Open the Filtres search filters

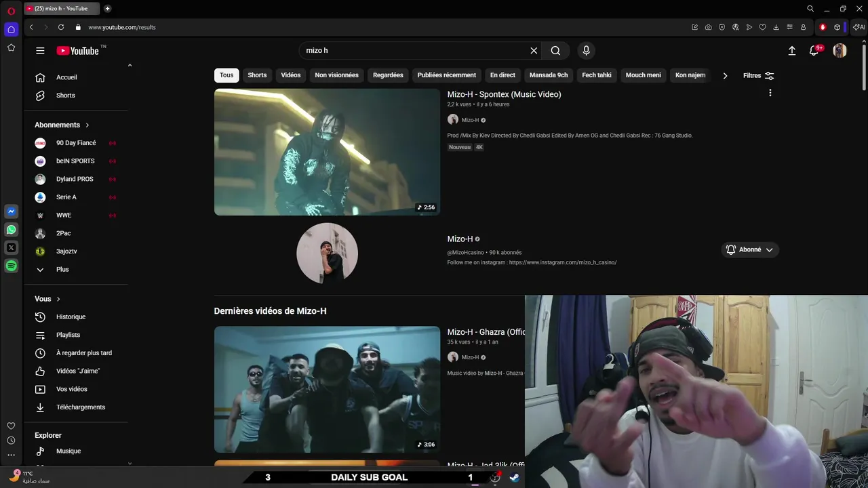coord(758,76)
